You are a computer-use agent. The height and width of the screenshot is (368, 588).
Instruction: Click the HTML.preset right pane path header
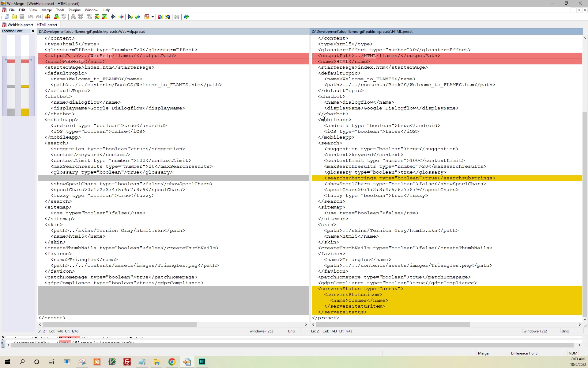point(362,32)
